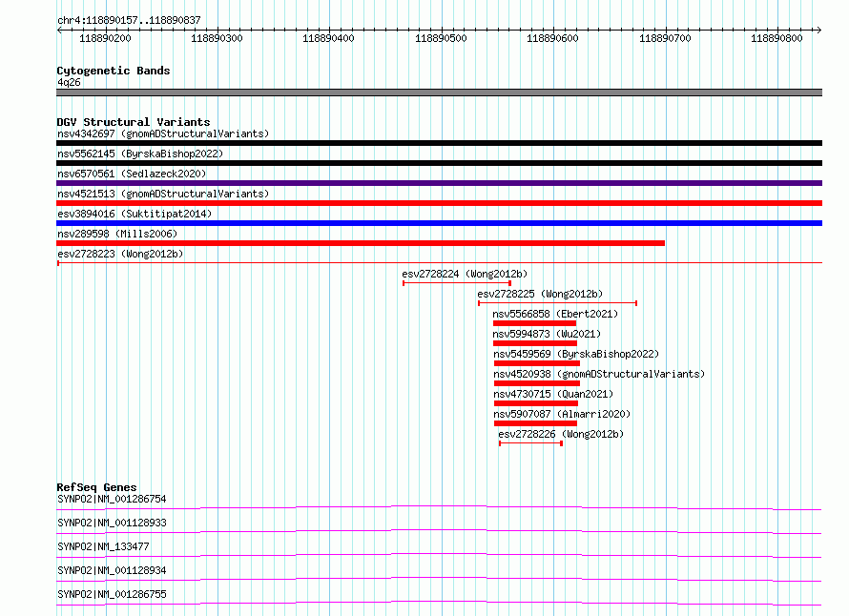Click the red bar under nsv5459569
Screen dimensions: 849x616
pyautogui.click(x=537, y=363)
